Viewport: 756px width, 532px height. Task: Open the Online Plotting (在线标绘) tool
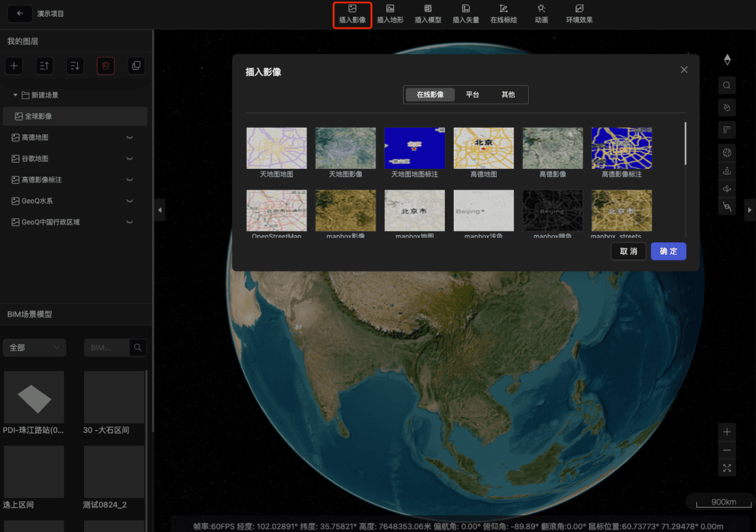503,14
